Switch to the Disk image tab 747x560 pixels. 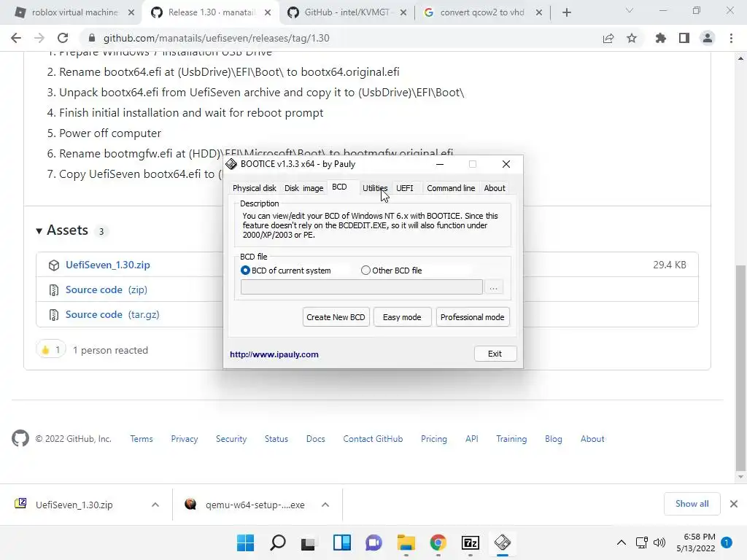[x=304, y=188]
